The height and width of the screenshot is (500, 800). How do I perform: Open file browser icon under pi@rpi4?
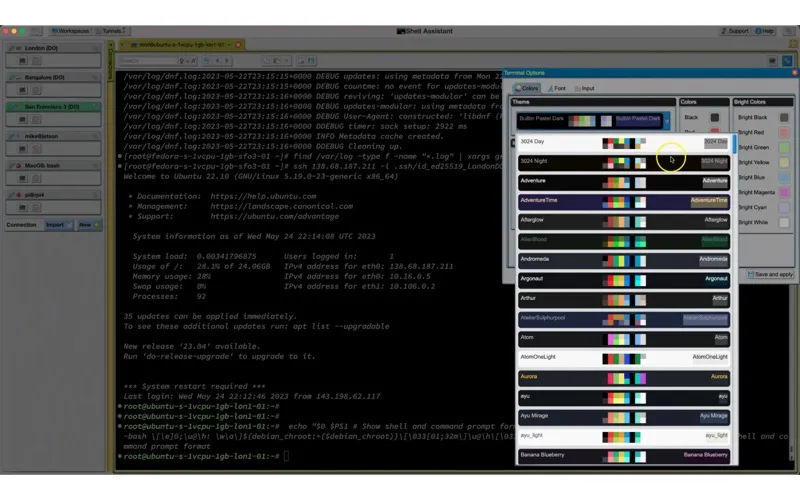tap(36, 208)
